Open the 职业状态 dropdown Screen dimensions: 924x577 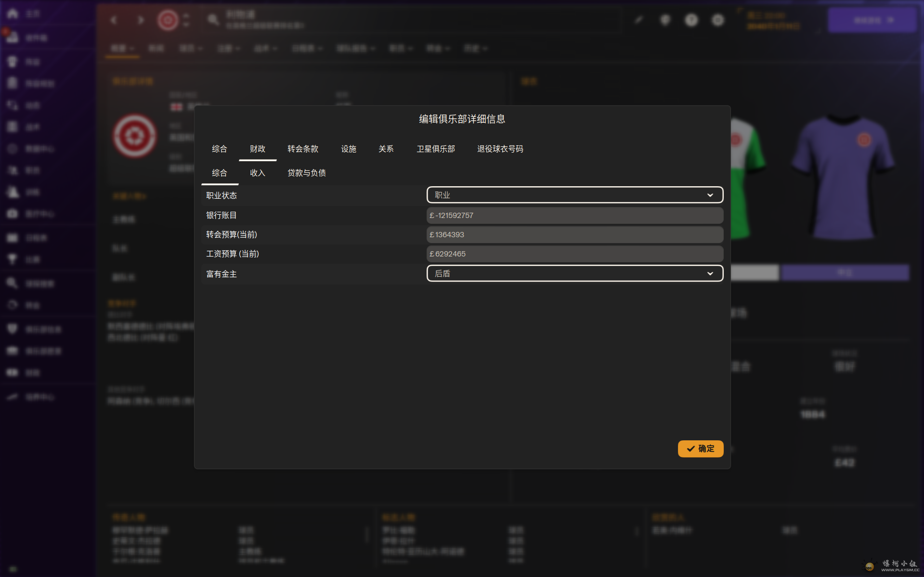click(x=575, y=195)
